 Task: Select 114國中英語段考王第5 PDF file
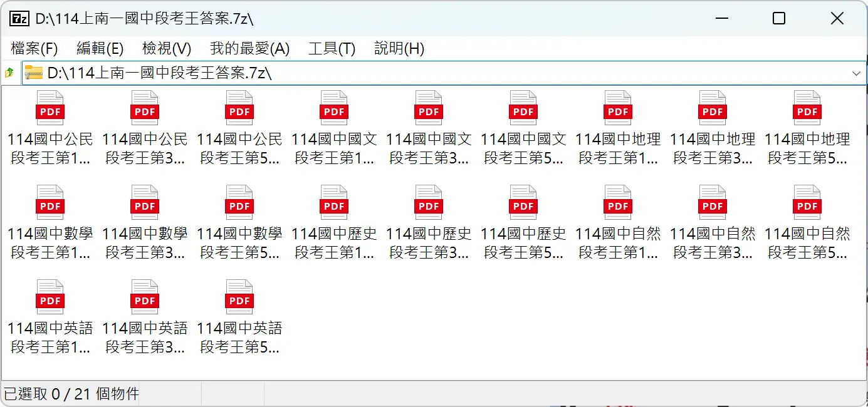(x=239, y=298)
